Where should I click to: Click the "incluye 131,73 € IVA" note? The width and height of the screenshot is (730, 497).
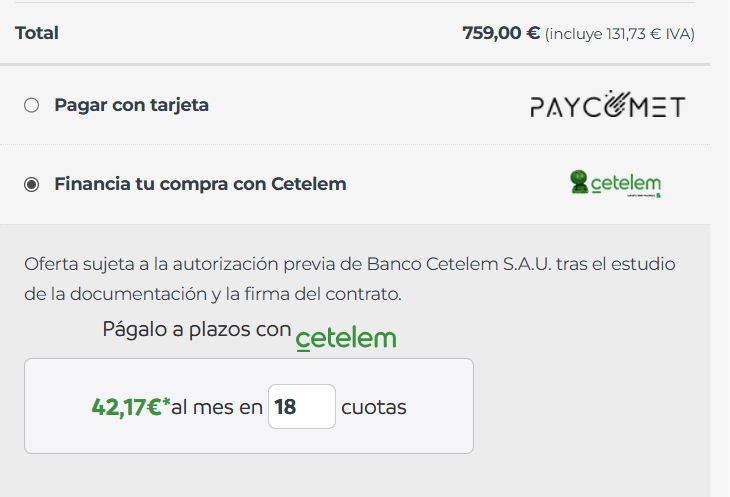pyautogui.click(x=620, y=34)
